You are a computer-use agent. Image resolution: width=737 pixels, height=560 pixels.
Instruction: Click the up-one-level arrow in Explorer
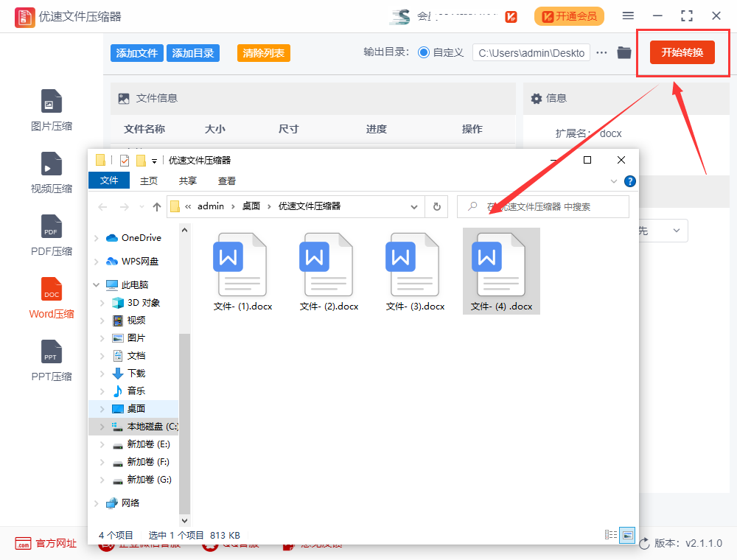157,207
